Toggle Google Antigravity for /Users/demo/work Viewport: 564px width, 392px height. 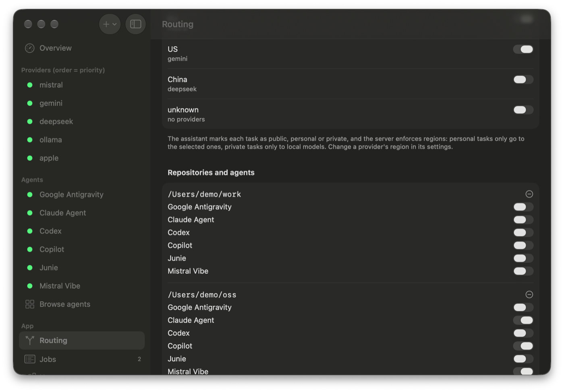tap(523, 207)
